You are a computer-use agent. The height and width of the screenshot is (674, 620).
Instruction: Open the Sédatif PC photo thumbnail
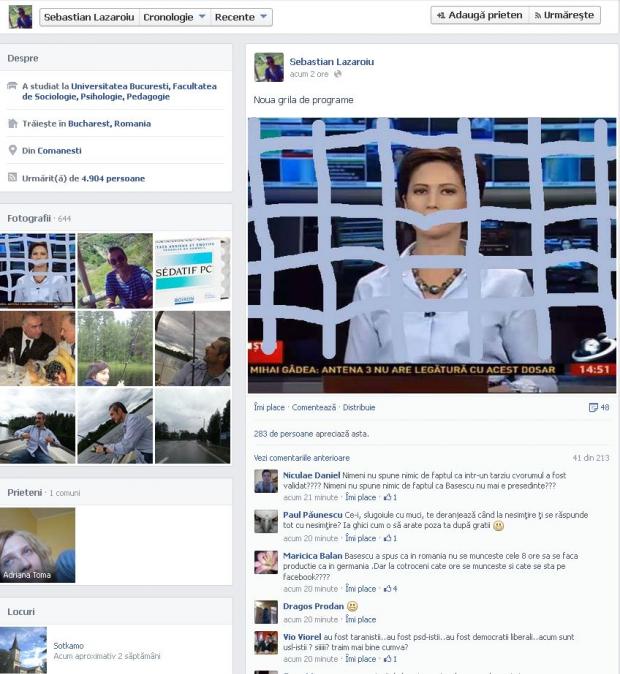(192, 270)
